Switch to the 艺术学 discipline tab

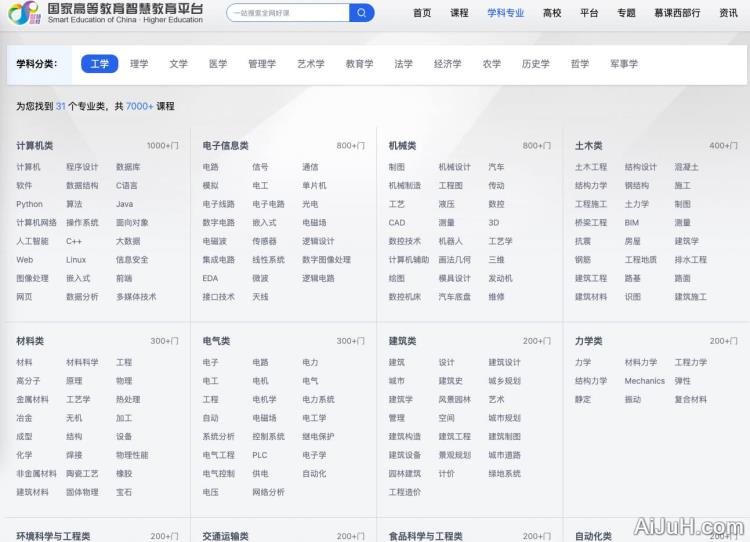coord(311,64)
